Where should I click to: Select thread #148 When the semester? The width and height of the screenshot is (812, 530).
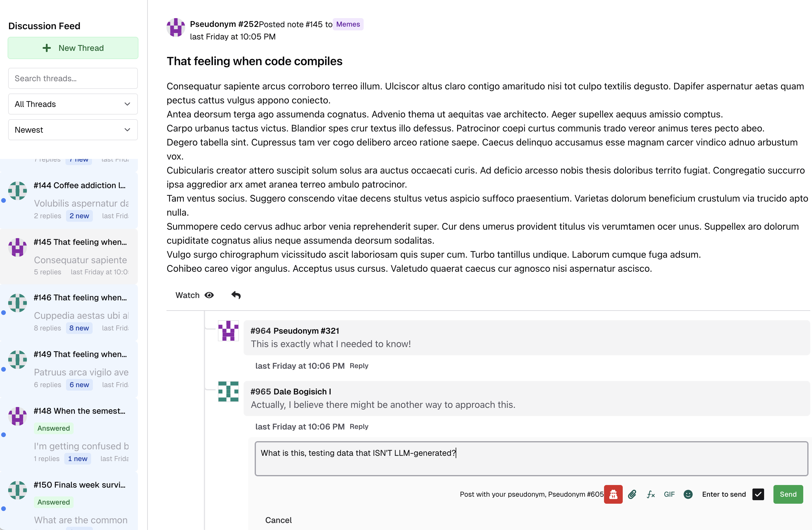tap(79, 411)
